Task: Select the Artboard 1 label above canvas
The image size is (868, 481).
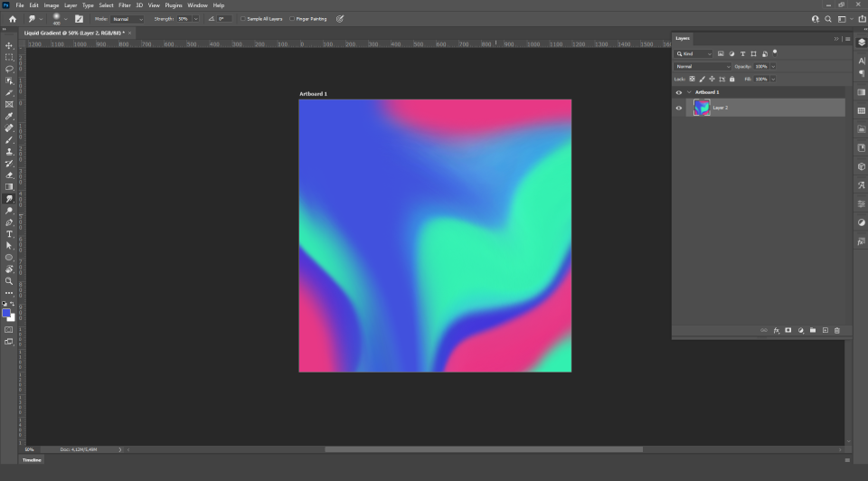Action: click(313, 94)
